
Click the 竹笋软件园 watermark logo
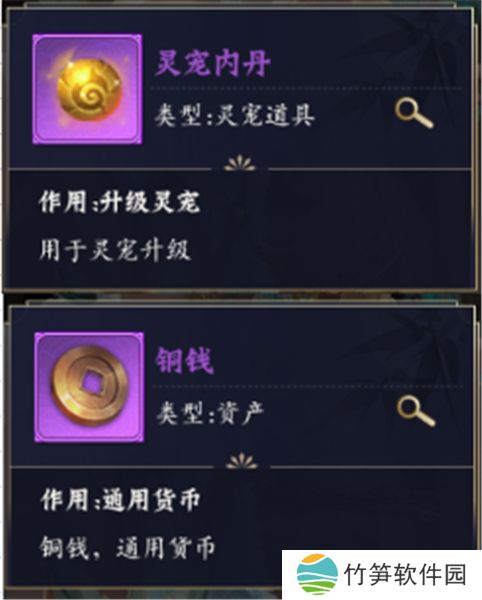click(317, 574)
